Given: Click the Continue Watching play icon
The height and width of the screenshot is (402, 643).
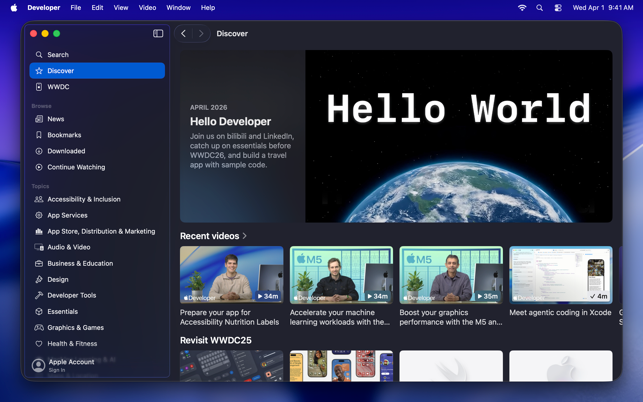Looking at the screenshot, I should (x=39, y=167).
